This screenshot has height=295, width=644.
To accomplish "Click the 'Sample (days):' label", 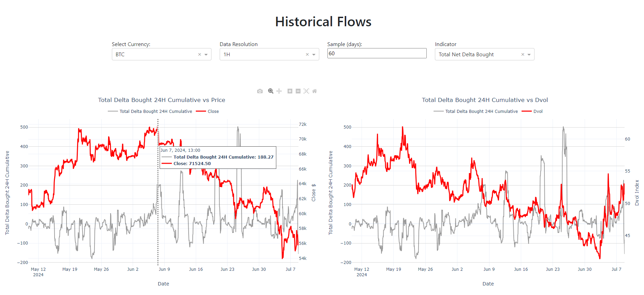I will point(345,44).
